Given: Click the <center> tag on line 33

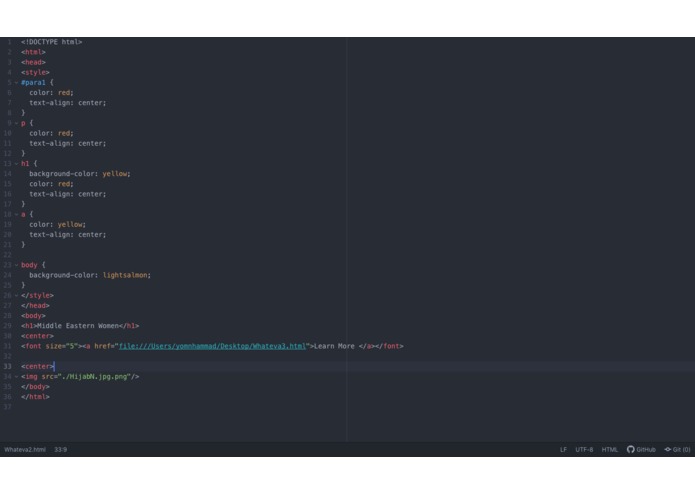Looking at the screenshot, I should coord(37,366).
